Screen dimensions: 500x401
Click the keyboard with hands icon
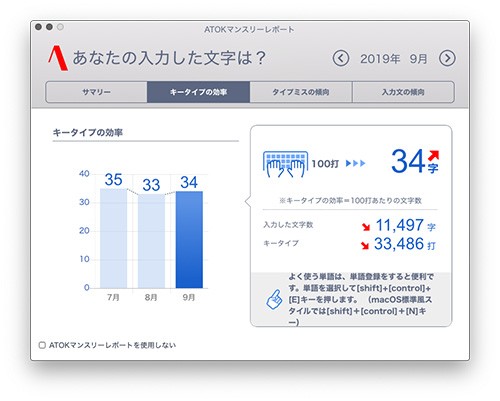(285, 164)
